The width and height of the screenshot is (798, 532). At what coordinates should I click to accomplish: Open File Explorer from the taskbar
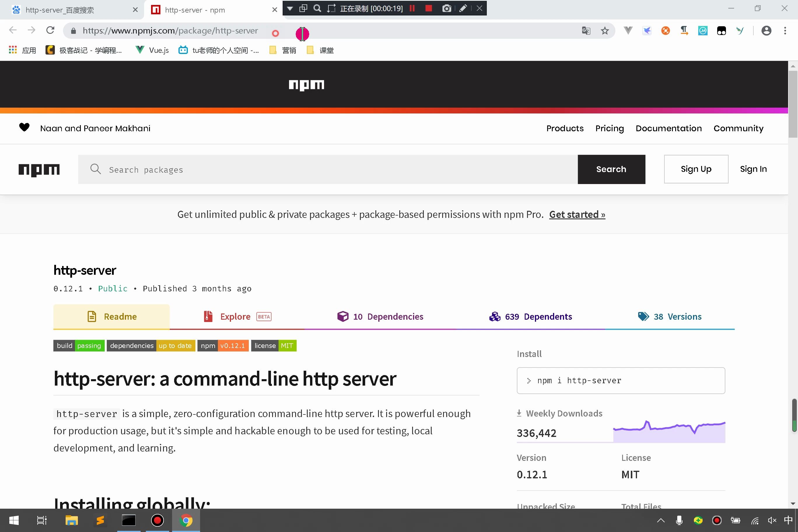pyautogui.click(x=71, y=520)
